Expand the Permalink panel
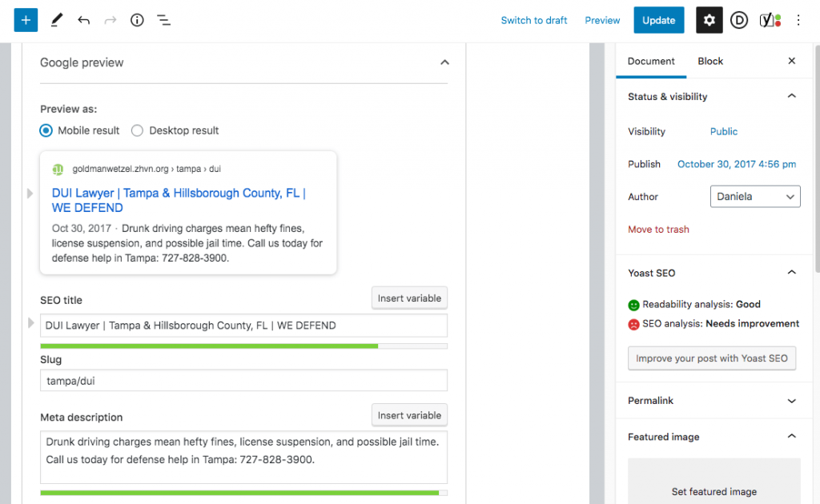Image resolution: width=820 pixels, height=504 pixels. coord(792,401)
